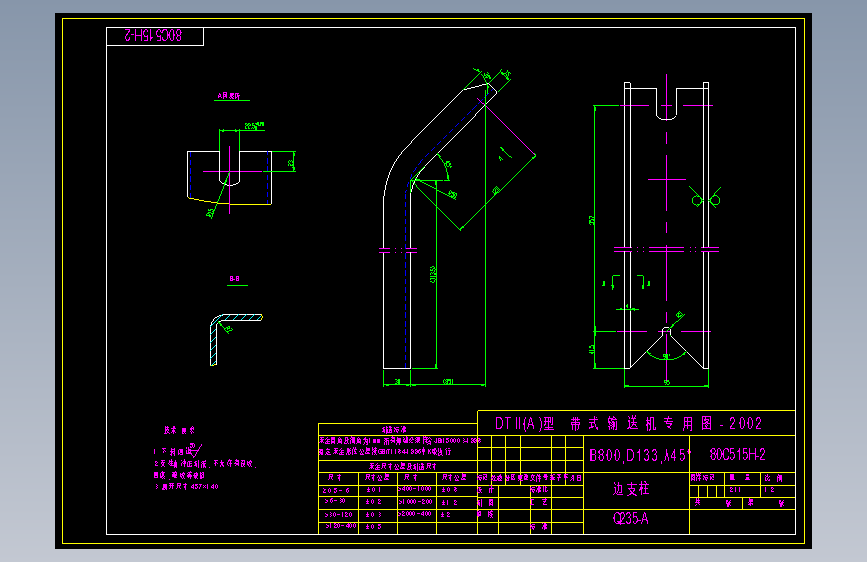Select the mirrored '80C515H-2' label in the top-left box
This screenshot has height=562, width=867.
pyautogui.click(x=153, y=35)
